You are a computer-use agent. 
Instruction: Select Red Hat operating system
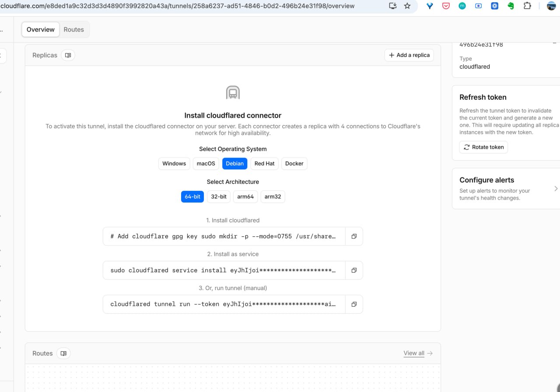(x=264, y=164)
